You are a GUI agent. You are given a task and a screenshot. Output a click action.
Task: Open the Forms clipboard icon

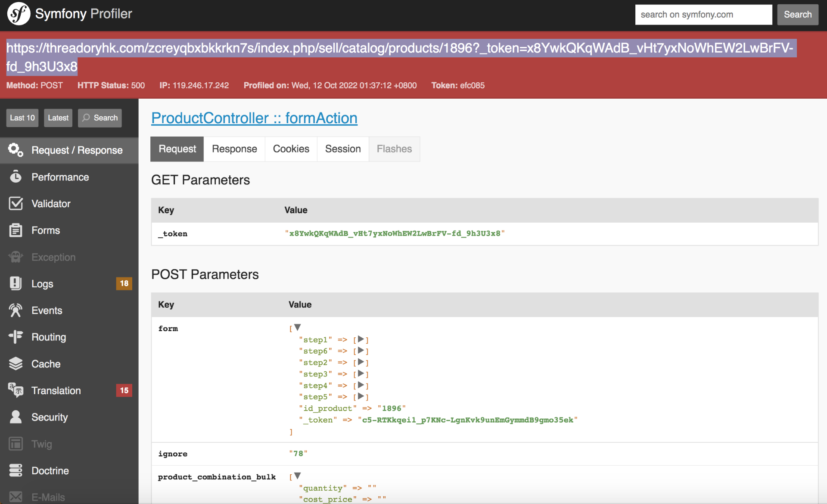coord(16,230)
